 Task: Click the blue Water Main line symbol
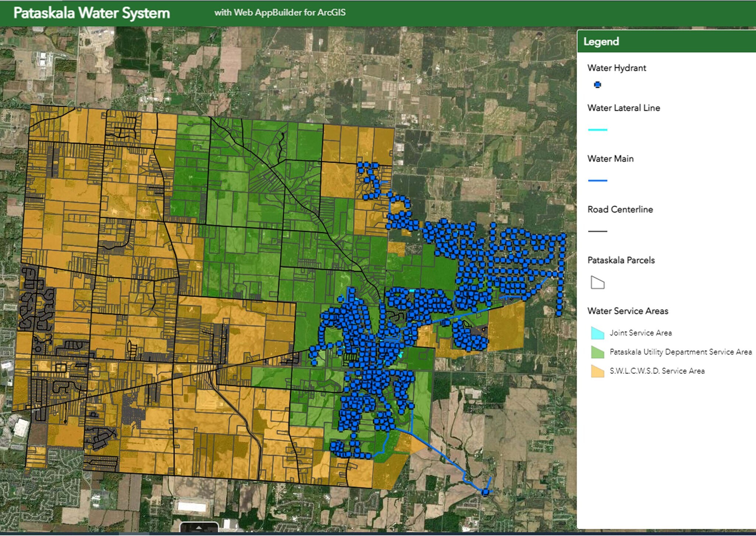(597, 180)
